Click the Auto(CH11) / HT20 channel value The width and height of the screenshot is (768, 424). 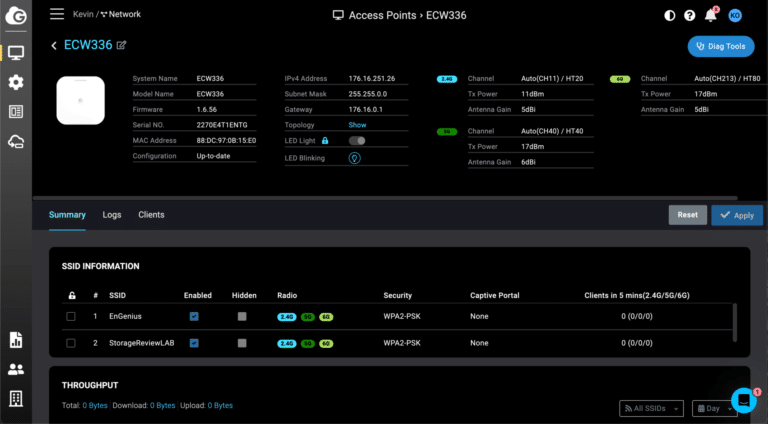click(552, 78)
